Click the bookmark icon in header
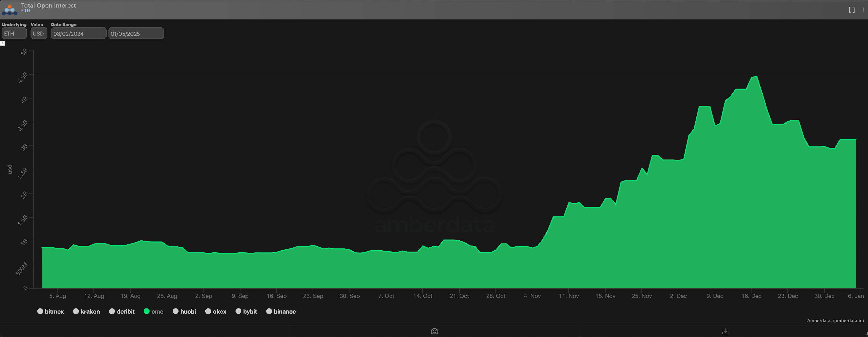The width and height of the screenshot is (868, 337). 852,10
